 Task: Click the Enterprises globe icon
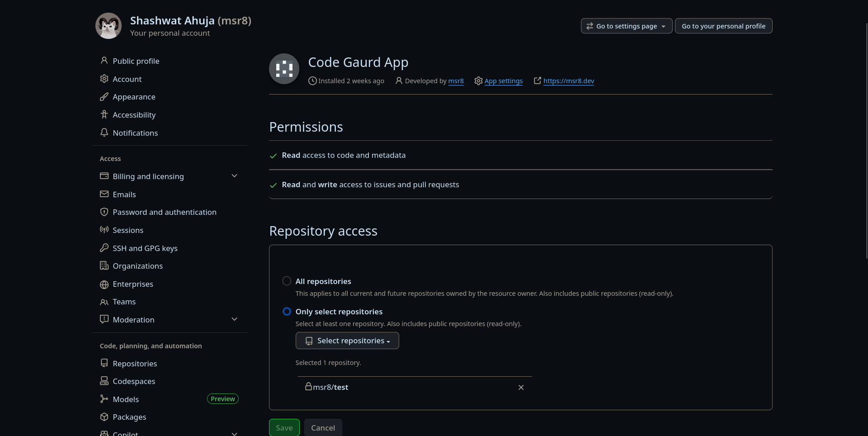coord(104,284)
